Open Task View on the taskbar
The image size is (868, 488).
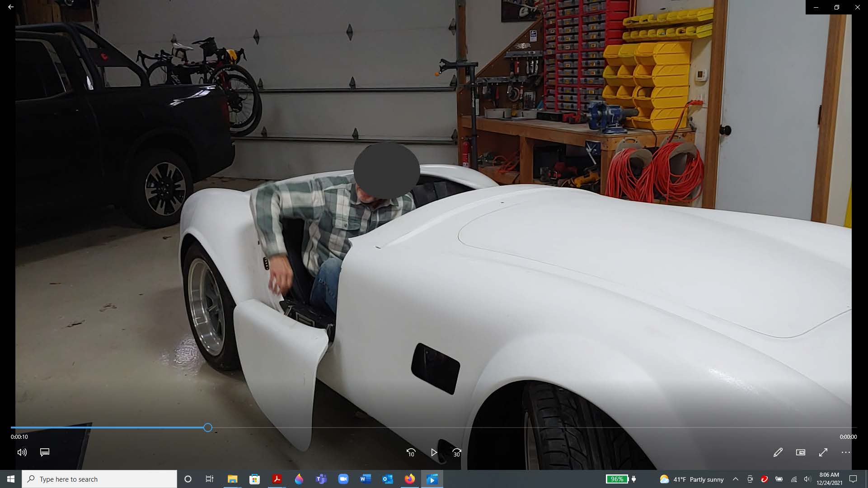tap(210, 479)
